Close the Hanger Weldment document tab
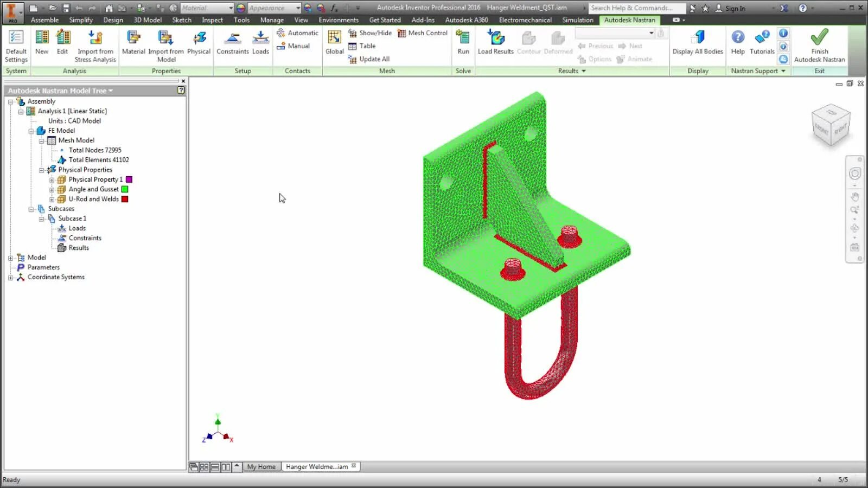Screen dimensions: 868x488 354,466
